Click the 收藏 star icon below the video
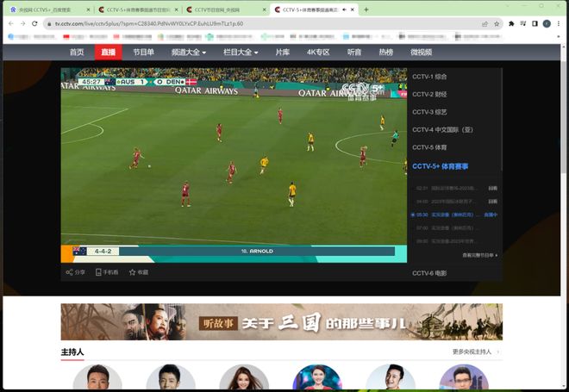 [133, 272]
